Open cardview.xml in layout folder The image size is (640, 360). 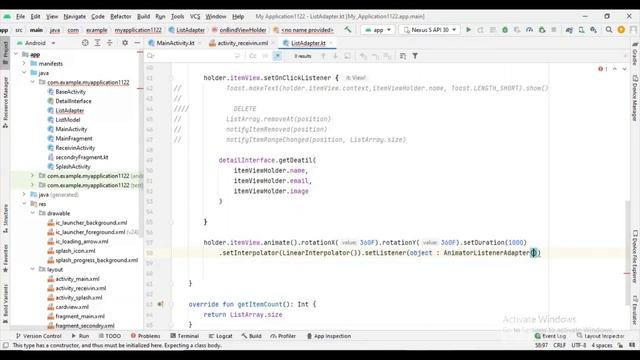(72, 307)
